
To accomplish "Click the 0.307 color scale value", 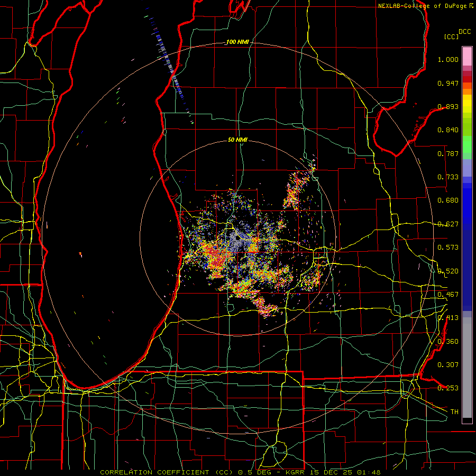I will (448, 365).
